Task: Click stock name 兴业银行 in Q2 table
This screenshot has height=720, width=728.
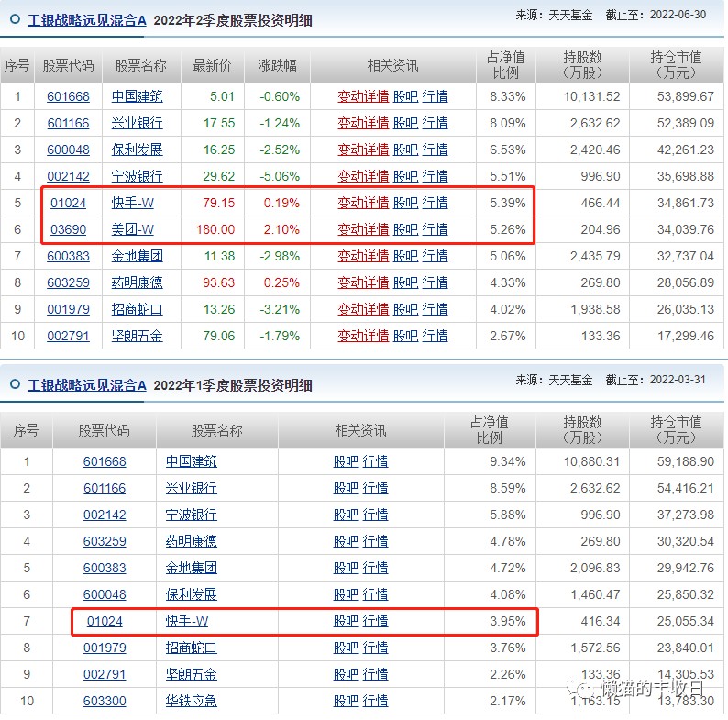Action: tap(137, 123)
